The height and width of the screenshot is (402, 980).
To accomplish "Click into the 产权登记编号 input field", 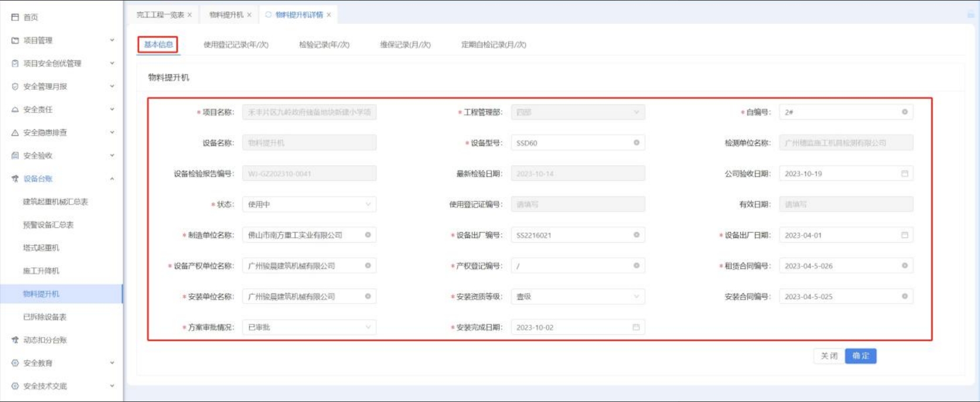I will point(571,266).
